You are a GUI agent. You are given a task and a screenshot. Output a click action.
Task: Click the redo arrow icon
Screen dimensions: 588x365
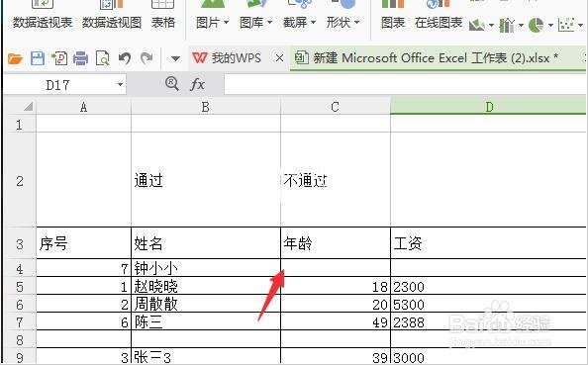[147, 58]
